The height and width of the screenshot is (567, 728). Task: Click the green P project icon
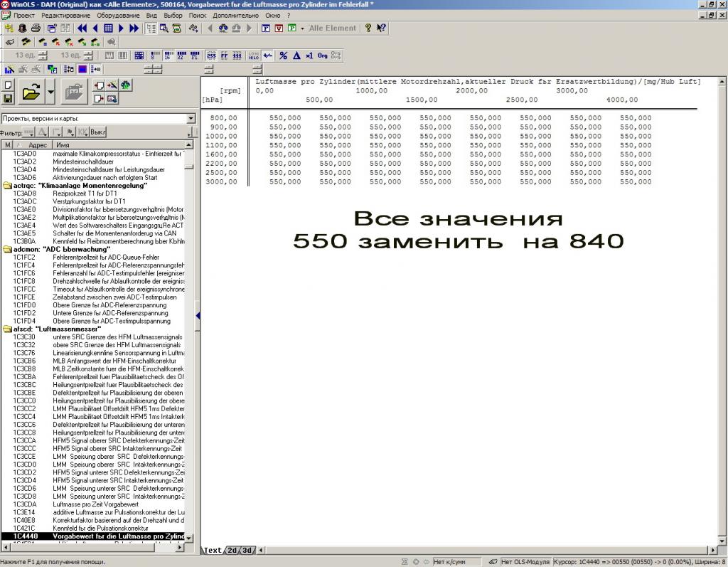(x=291, y=28)
